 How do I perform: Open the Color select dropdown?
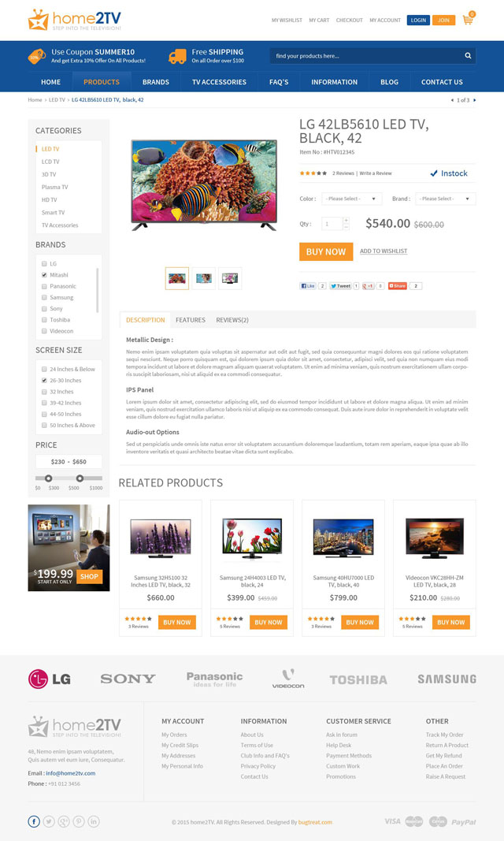(352, 199)
